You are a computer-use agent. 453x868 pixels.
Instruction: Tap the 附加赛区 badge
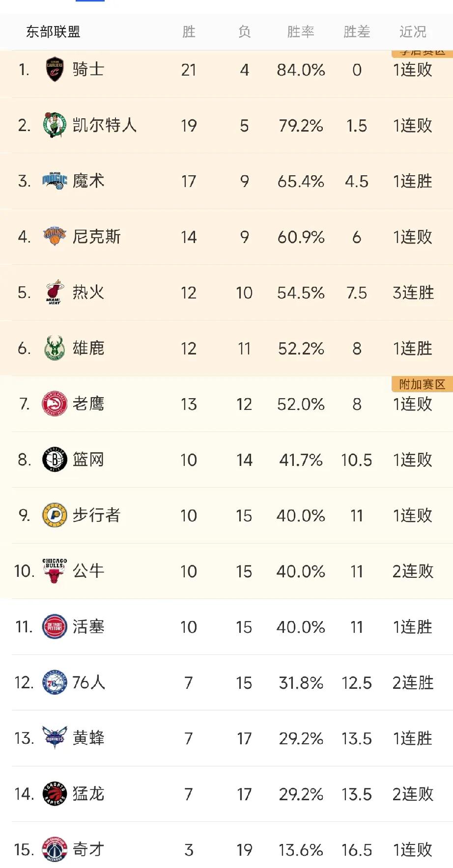click(422, 384)
